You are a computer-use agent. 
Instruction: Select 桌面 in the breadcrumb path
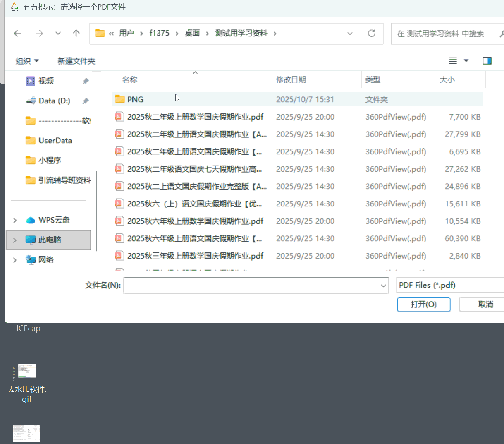point(192,33)
